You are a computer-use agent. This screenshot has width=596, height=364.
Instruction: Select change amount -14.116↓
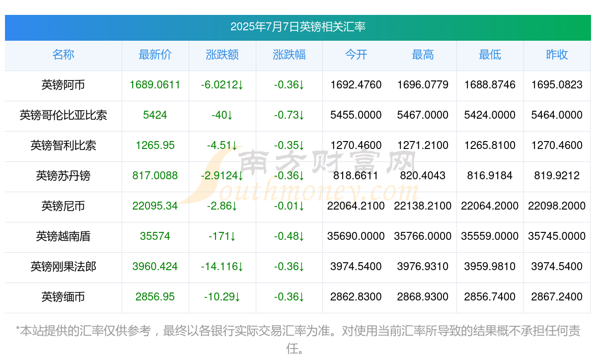coord(222,267)
